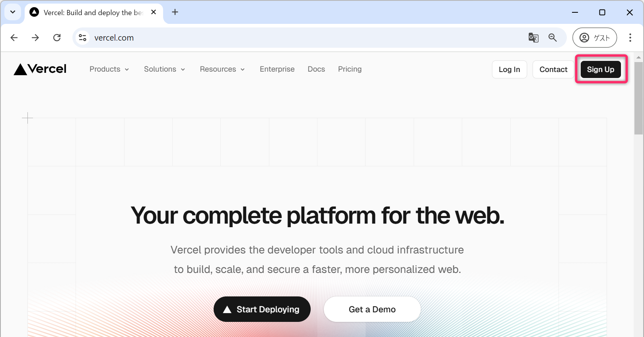Close the Vercel browser tab
The height and width of the screenshot is (337, 644).
tap(154, 12)
